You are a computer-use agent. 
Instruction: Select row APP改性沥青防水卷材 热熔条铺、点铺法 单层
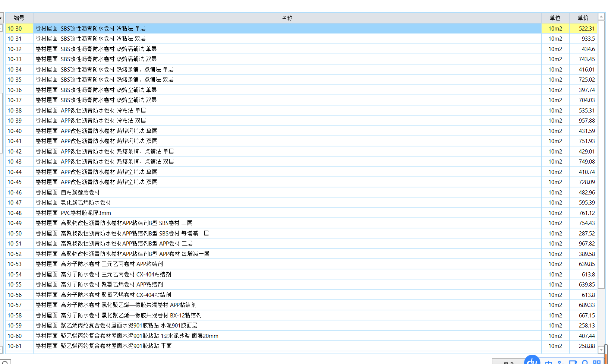tap(287, 151)
